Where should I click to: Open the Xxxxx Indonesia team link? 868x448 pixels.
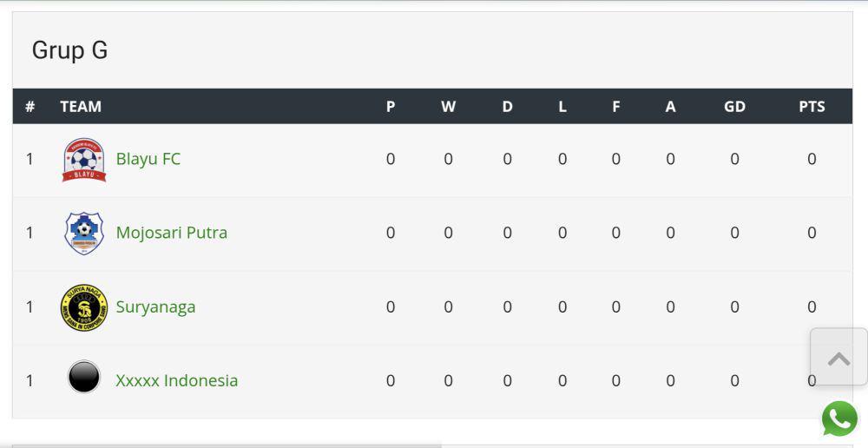(176, 380)
